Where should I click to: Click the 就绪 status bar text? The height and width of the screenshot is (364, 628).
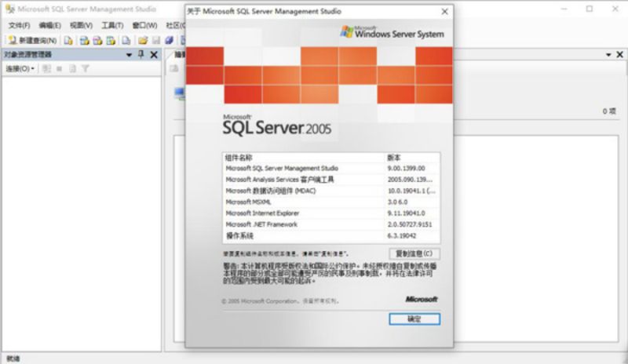[x=13, y=359]
